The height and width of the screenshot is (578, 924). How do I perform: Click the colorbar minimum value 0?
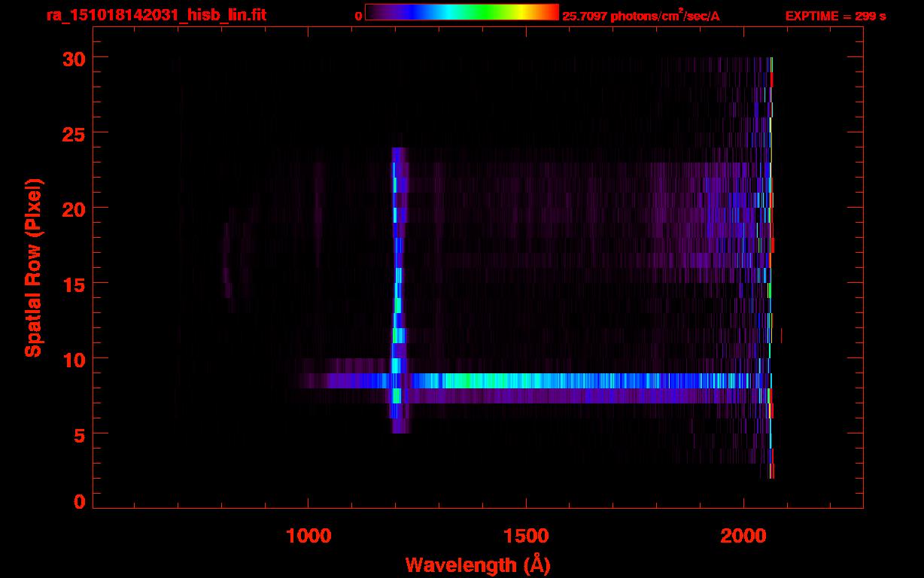pos(359,16)
